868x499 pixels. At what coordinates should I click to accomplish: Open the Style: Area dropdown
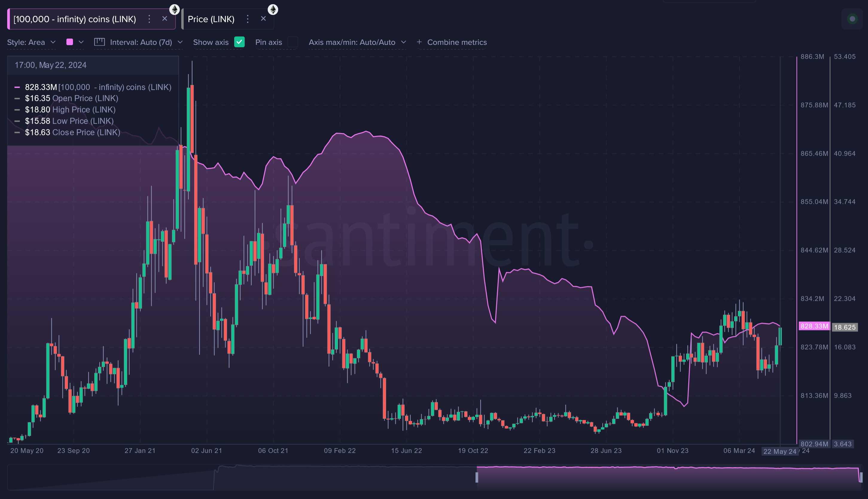click(x=31, y=42)
